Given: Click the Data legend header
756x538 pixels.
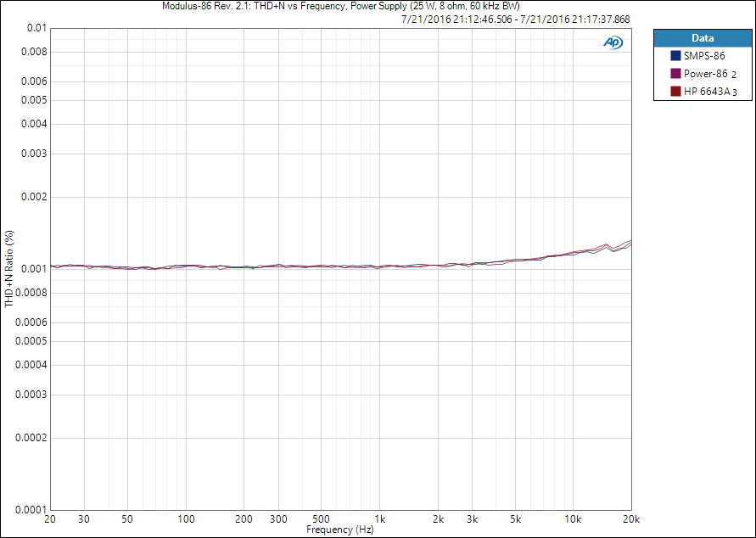Looking at the screenshot, I should pos(703,38).
